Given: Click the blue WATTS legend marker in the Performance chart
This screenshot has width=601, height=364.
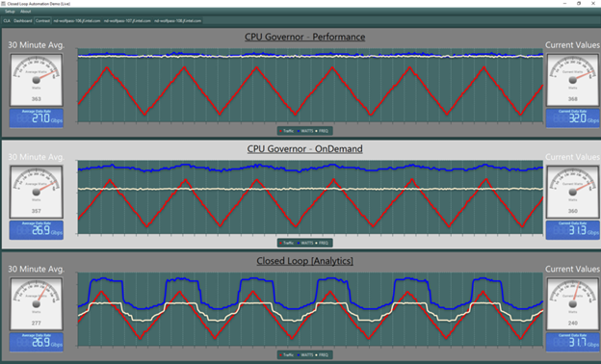Looking at the screenshot, I should [x=299, y=131].
